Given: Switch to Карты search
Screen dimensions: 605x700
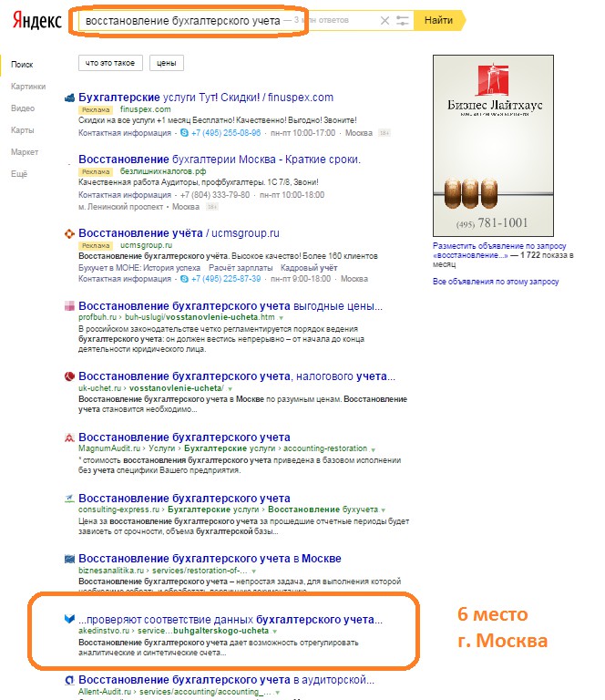Looking at the screenshot, I should coord(22,130).
